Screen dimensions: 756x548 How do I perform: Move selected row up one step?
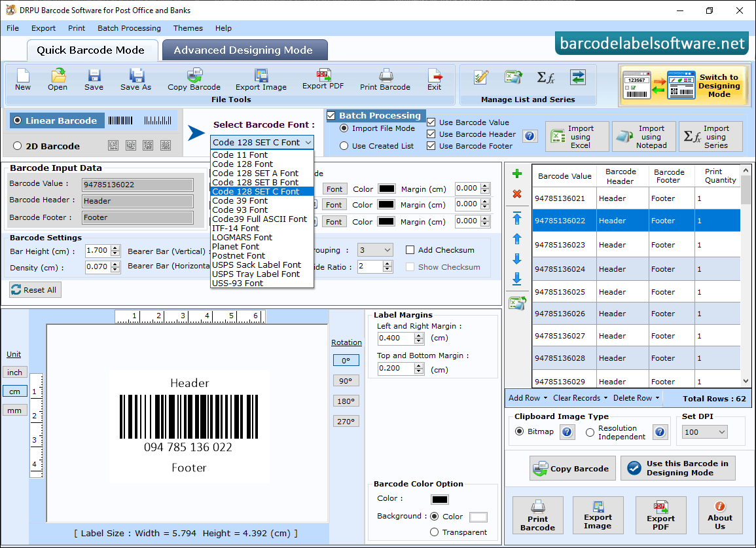pyautogui.click(x=517, y=239)
